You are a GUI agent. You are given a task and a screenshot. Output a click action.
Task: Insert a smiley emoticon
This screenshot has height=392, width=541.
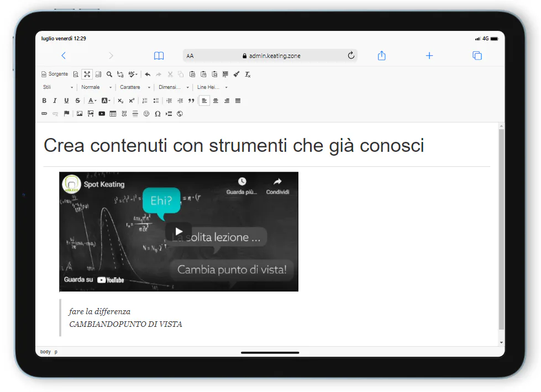[x=146, y=114]
